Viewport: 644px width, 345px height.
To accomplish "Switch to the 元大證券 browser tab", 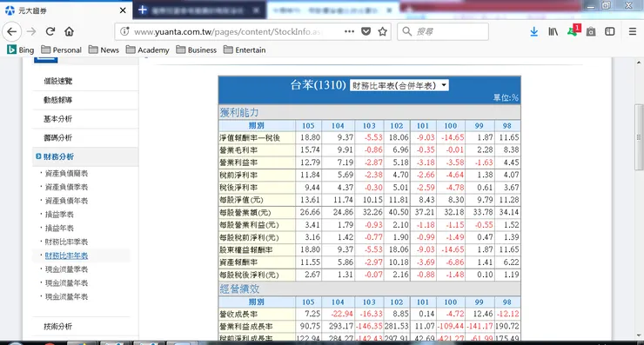I will tap(66, 10).
